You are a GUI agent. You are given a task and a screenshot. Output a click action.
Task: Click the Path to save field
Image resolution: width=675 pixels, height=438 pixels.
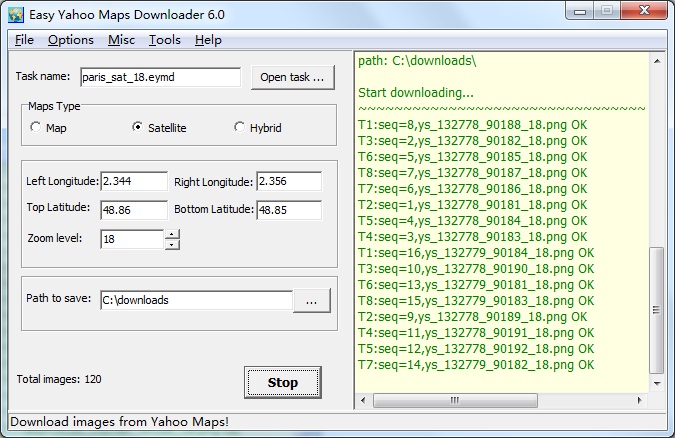pyautogui.click(x=196, y=300)
